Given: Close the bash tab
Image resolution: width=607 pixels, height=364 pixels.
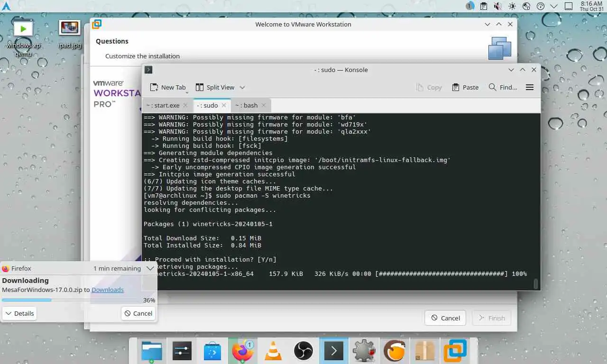Looking at the screenshot, I should pos(264,105).
